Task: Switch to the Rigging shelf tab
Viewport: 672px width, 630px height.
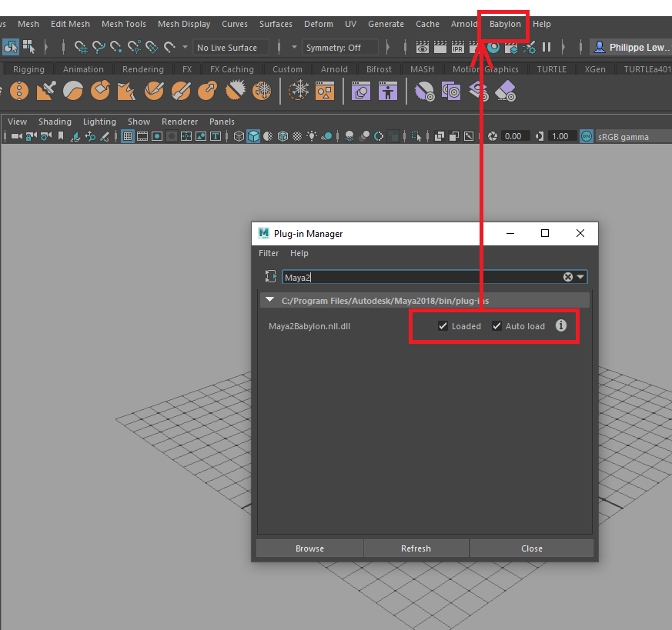Action: (28, 69)
